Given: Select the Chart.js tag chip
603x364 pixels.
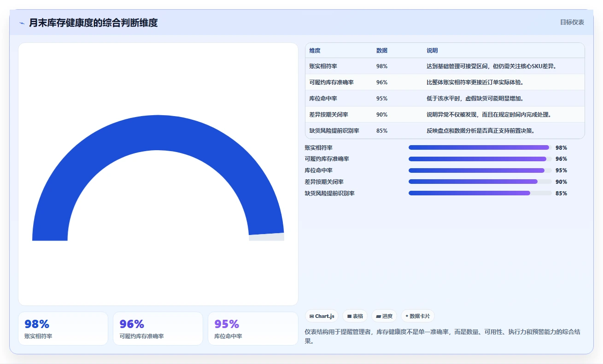Looking at the screenshot, I should pos(322,316).
